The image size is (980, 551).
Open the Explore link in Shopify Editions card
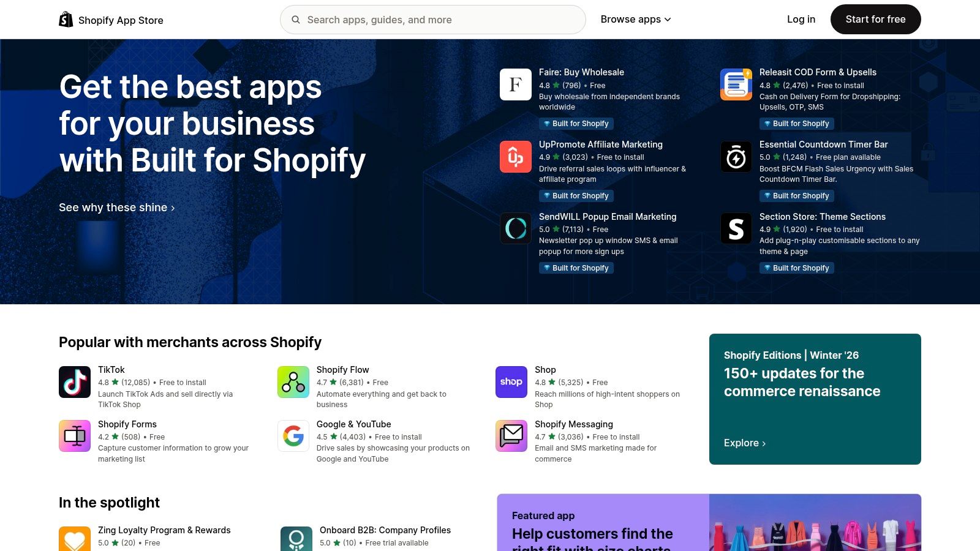pyautogui.click(x=744, y=443)
